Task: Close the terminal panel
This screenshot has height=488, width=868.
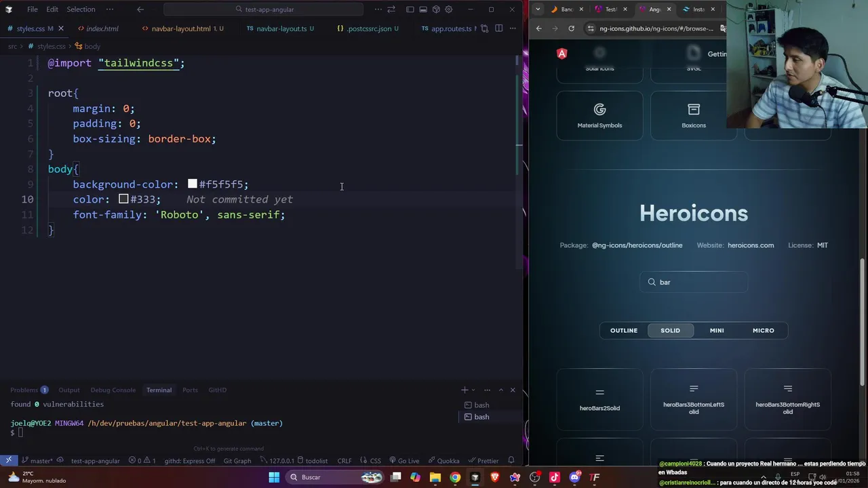Action: (513, 390)
